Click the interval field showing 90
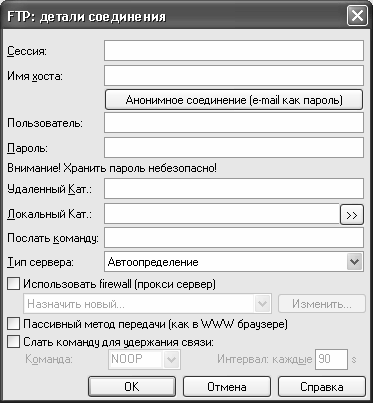This screenshot has height=403, width=373. point(331,359)
